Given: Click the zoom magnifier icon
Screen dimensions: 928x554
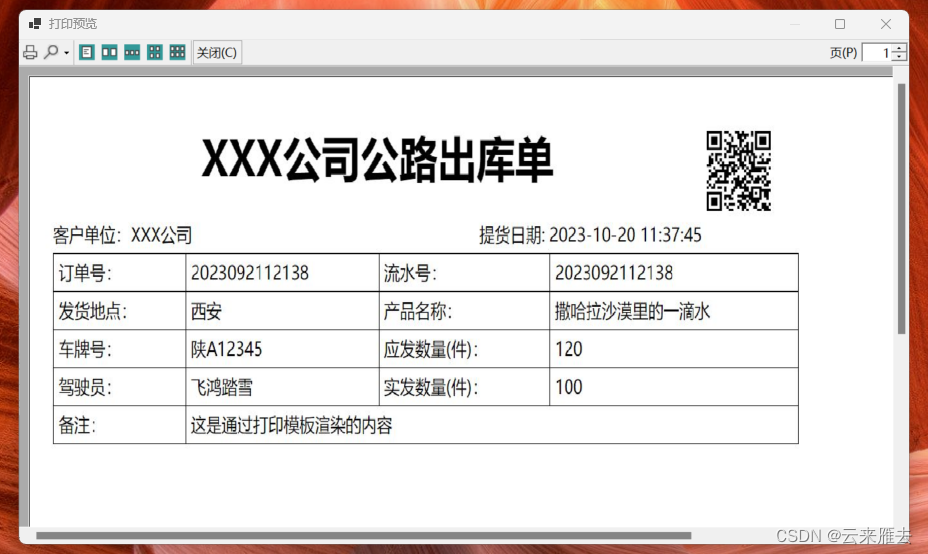Looking at the screenshot, I should point(51,53).
